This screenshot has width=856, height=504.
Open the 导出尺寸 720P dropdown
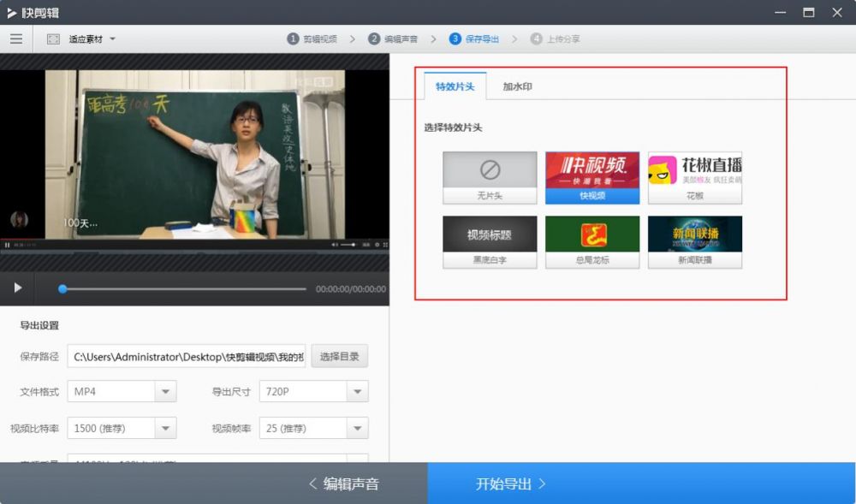[314, 391]
